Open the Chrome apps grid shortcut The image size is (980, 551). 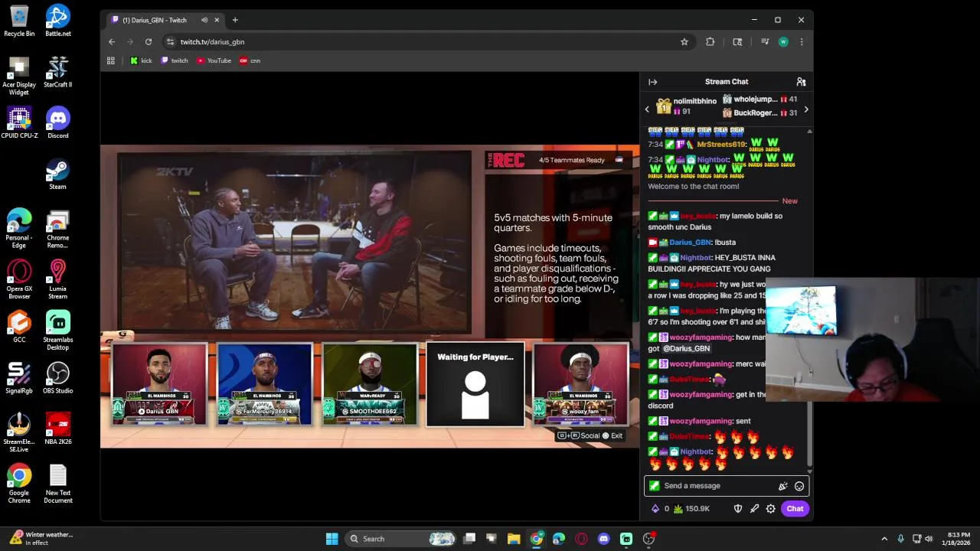(111, 60)
